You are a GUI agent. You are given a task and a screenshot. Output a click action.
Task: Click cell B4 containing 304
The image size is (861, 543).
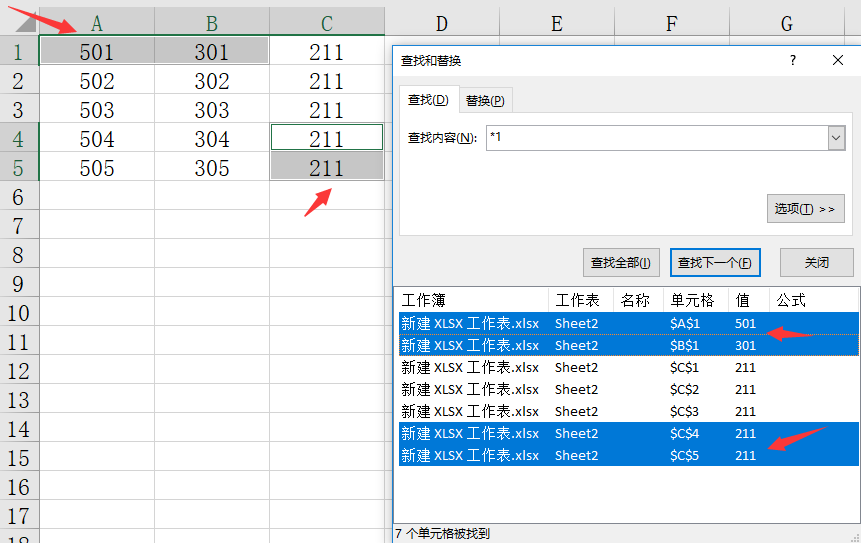[212, 139]
